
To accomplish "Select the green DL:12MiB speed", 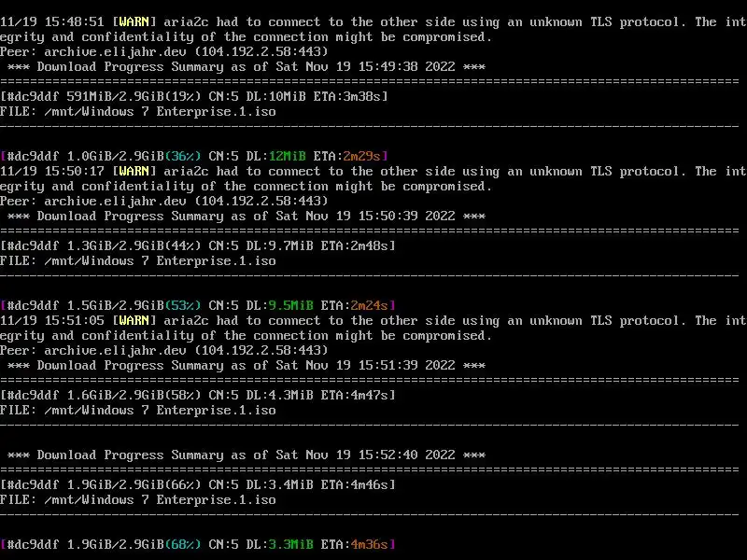I will tap(275, 156).
